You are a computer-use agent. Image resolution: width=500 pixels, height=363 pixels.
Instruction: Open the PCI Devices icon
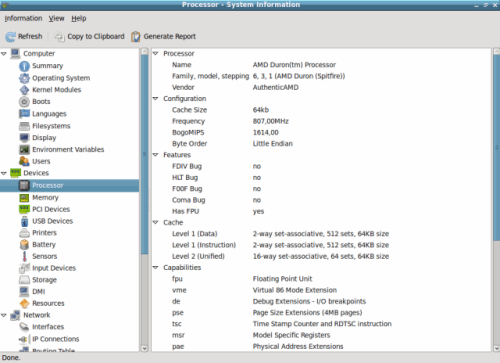tap(24, 209)
